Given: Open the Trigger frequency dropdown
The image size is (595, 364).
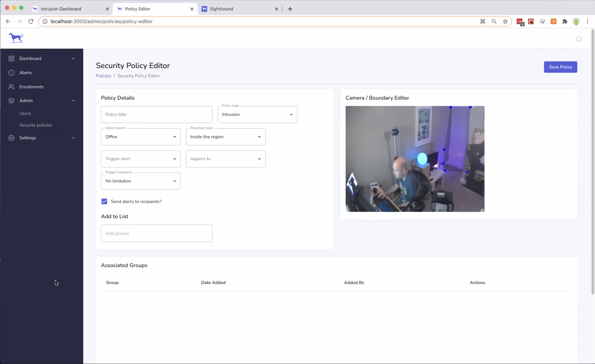Looking at the screenshot, I should click(x=141, y=181).
